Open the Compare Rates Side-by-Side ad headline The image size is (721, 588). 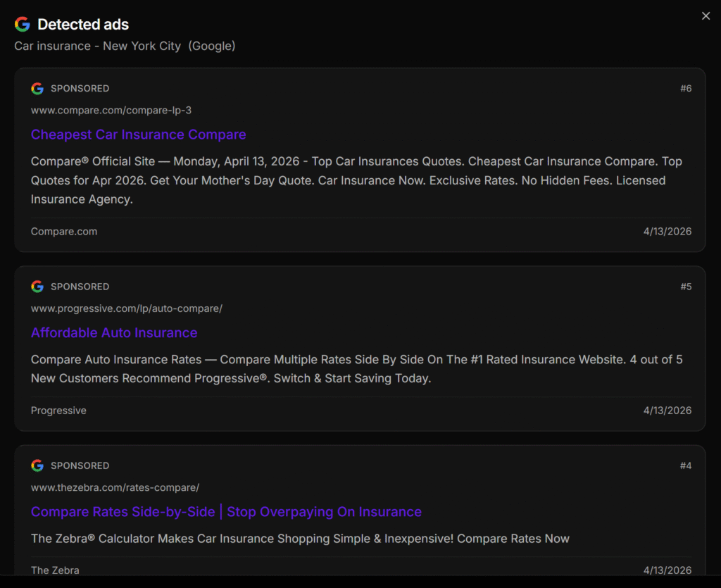click(x=226, y=512)
